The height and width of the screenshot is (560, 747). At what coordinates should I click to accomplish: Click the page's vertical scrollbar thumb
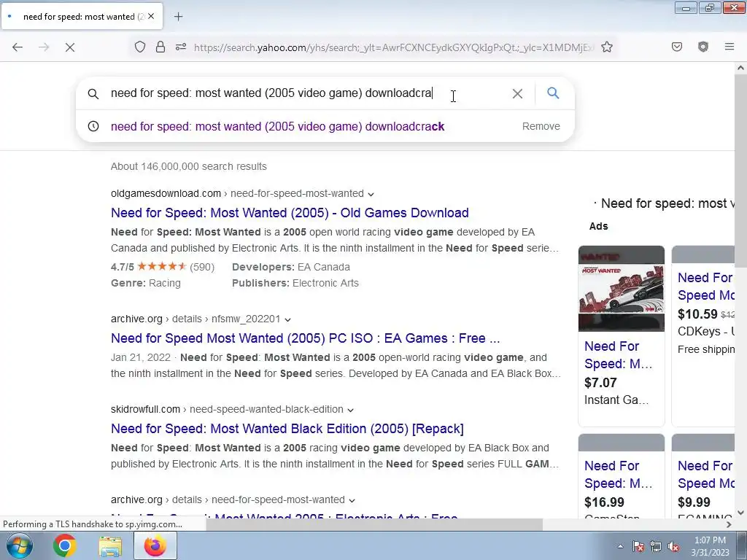pyautogui.click(x=740, y=171)
